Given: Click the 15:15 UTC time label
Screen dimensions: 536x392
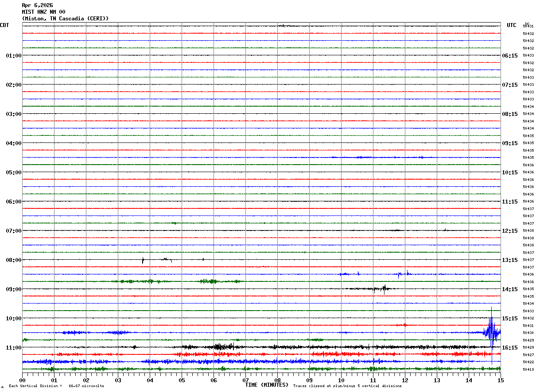Looking at the screenshot, I should click(510, 319).
